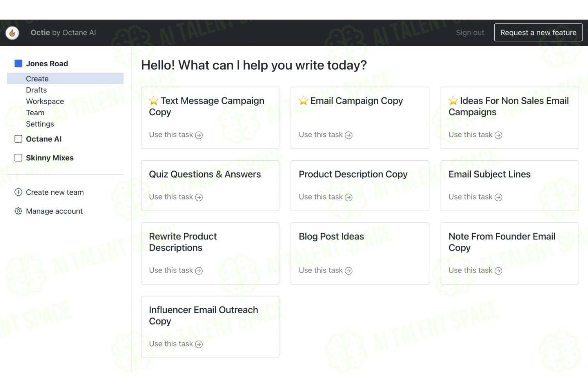Click the gear icon beside Manage account
This screenshot has width=588, height=392.
(18, 211)
